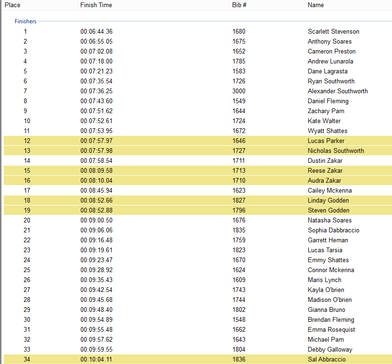
Task: Select the name Maris Lynch
Action: coord(324,280)
